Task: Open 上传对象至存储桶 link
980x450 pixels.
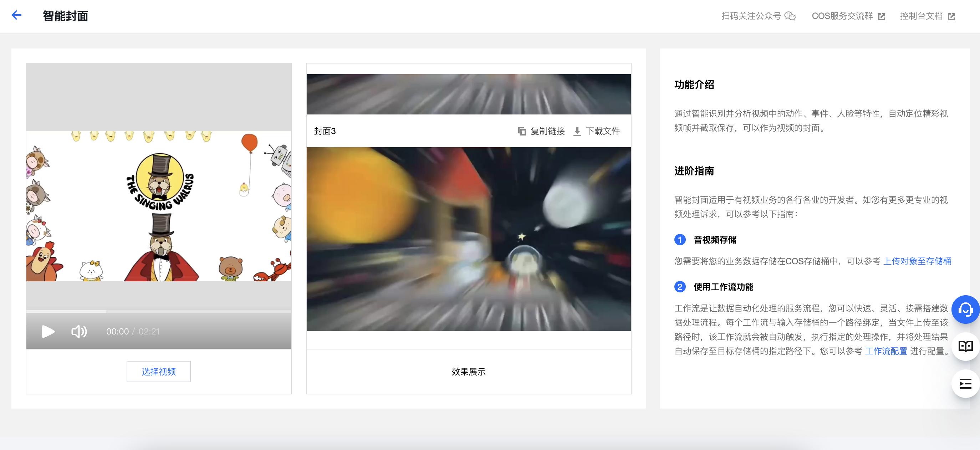Action: pos(917,261)
